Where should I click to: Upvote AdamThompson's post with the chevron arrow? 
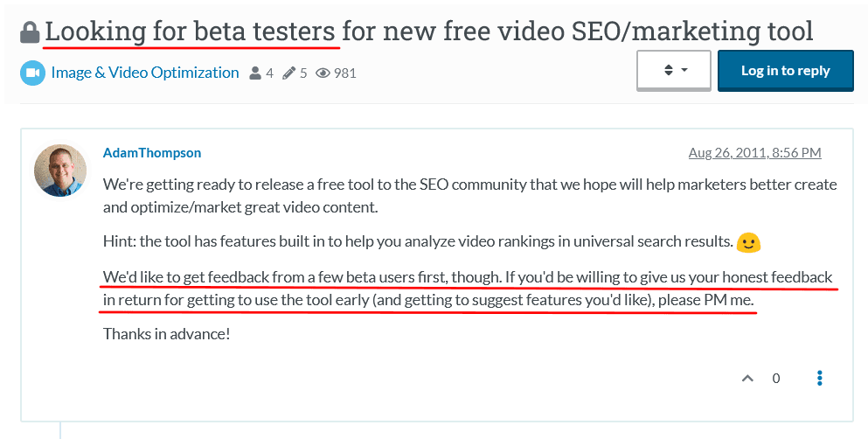point(747,379)
